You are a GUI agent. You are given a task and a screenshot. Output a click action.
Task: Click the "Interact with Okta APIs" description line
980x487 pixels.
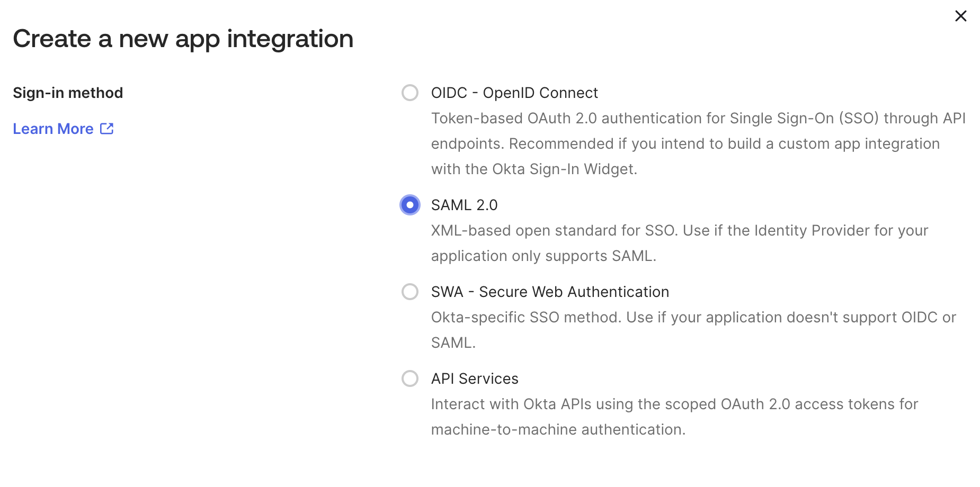coord(674,404)
